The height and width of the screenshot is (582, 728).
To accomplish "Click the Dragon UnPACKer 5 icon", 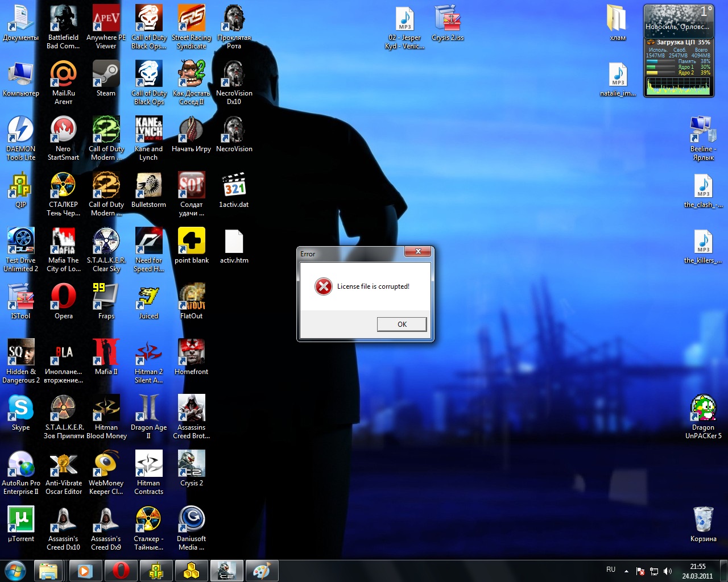I will [x=703, y=417].
